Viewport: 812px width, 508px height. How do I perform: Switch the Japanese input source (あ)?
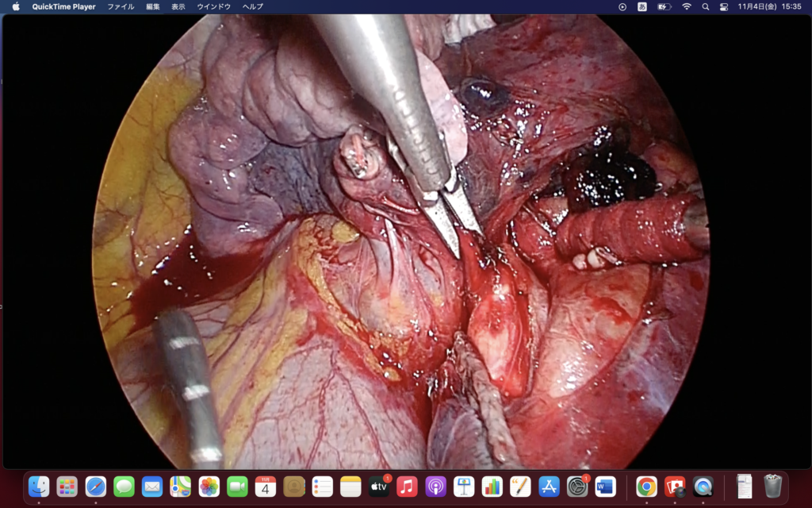tap(642, 6)
